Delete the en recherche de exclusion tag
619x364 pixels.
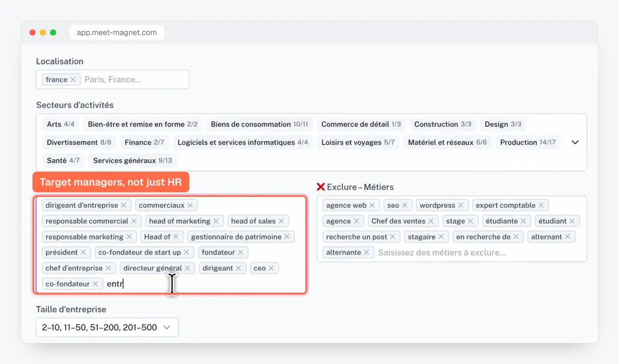[x=516, y=237]
